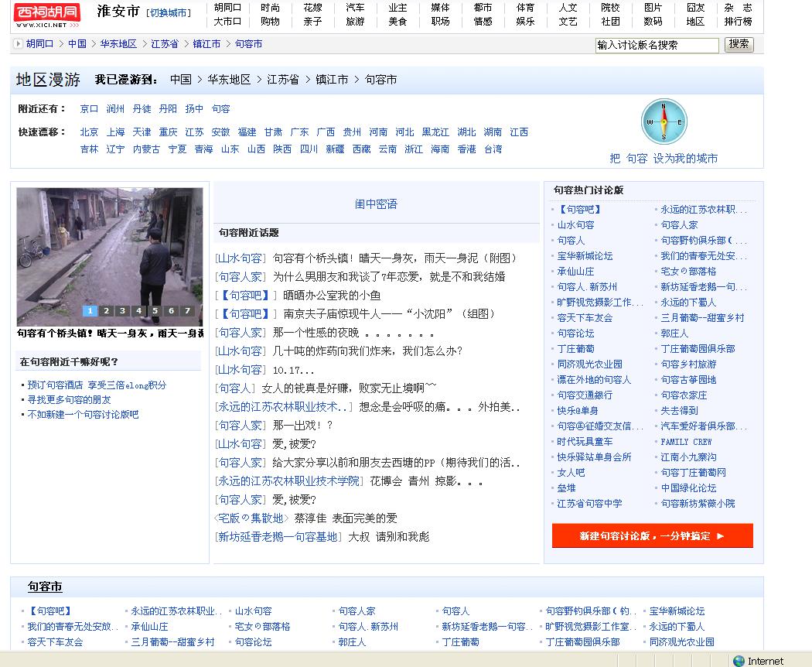Select nearby area 扬中

click(194, 109)
